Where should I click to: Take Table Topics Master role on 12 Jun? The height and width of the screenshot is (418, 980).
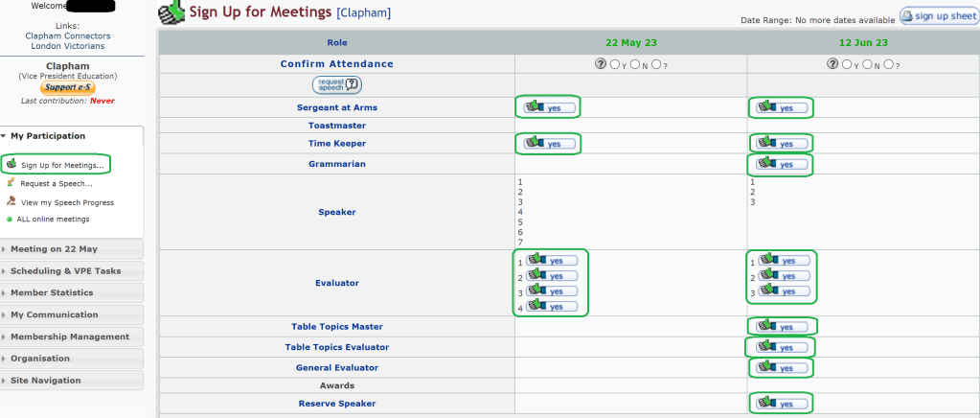pyautogui.click(x=782, y=327)
